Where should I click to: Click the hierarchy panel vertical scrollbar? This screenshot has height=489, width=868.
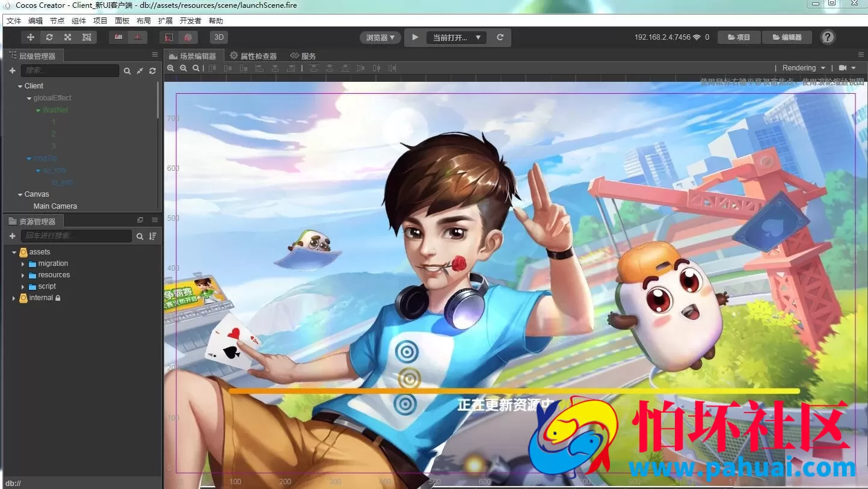point(158,99)
